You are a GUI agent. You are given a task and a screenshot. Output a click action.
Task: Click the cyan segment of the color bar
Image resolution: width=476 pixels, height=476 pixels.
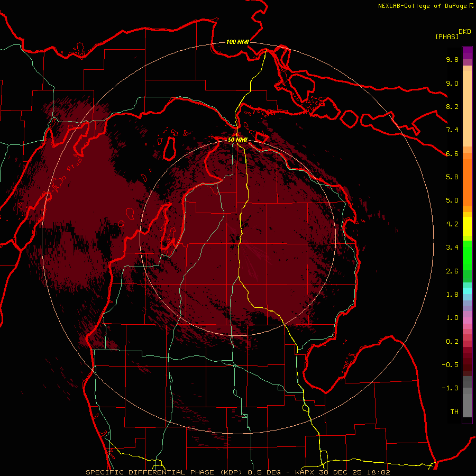pyautogui.click(x=467, y=290)
